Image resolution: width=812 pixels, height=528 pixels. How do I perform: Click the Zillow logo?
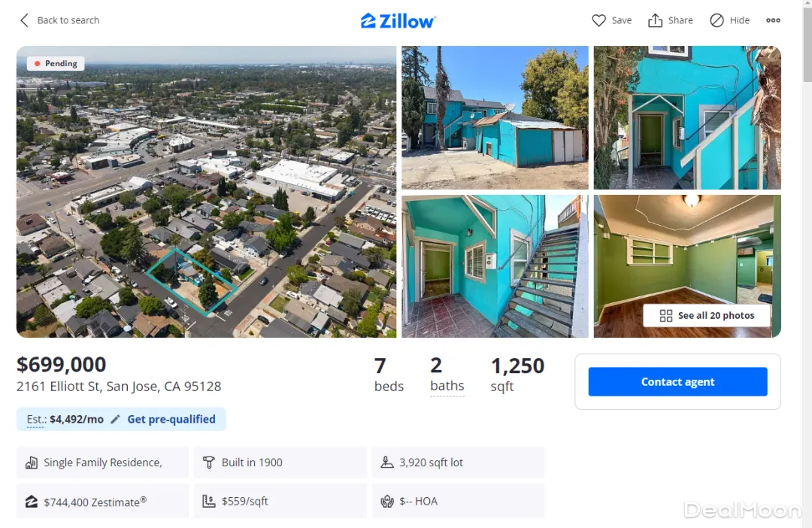point(398,20)
